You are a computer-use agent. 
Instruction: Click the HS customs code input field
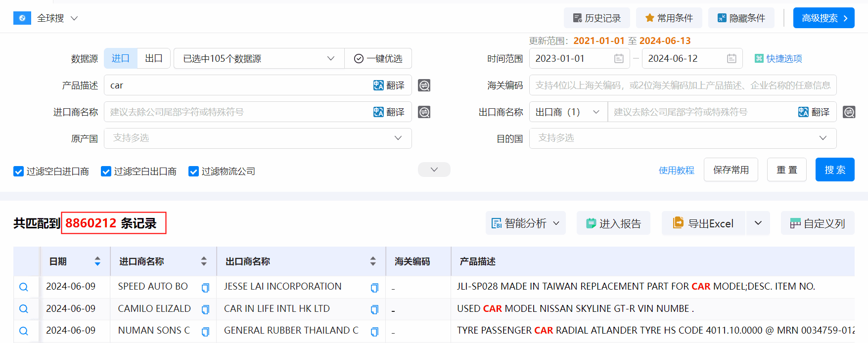click(683, 86)
